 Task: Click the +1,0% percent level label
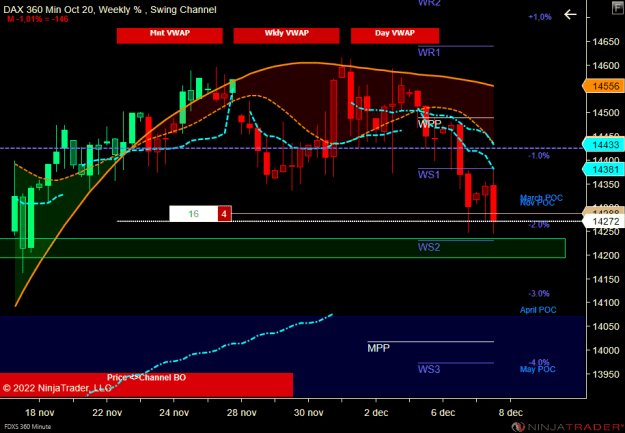(540, 17)
